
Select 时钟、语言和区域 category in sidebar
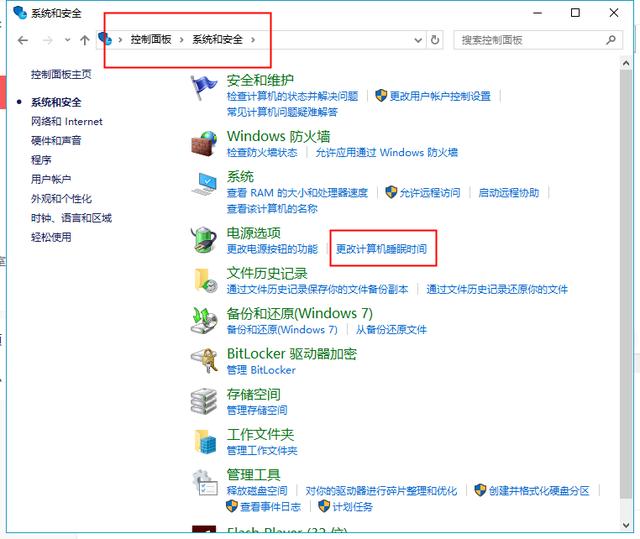click(x=71, y=218)
